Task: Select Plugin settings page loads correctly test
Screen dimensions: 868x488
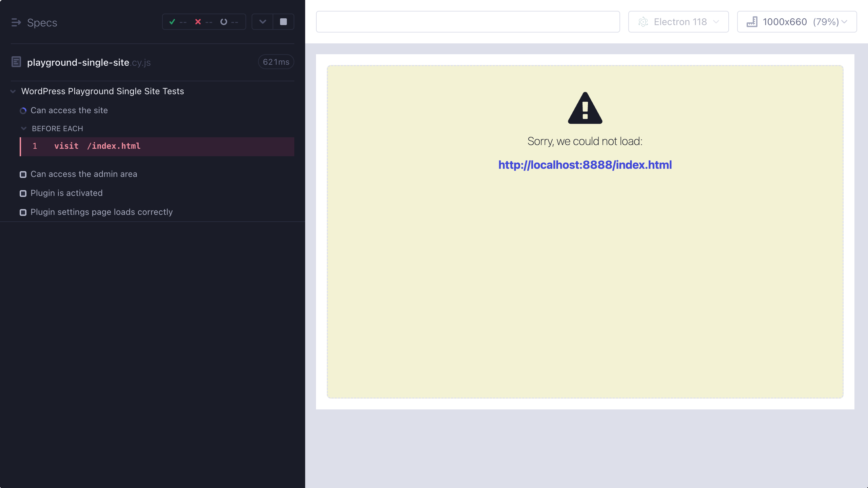Action: pyautogui.click(x=101, y=212)
